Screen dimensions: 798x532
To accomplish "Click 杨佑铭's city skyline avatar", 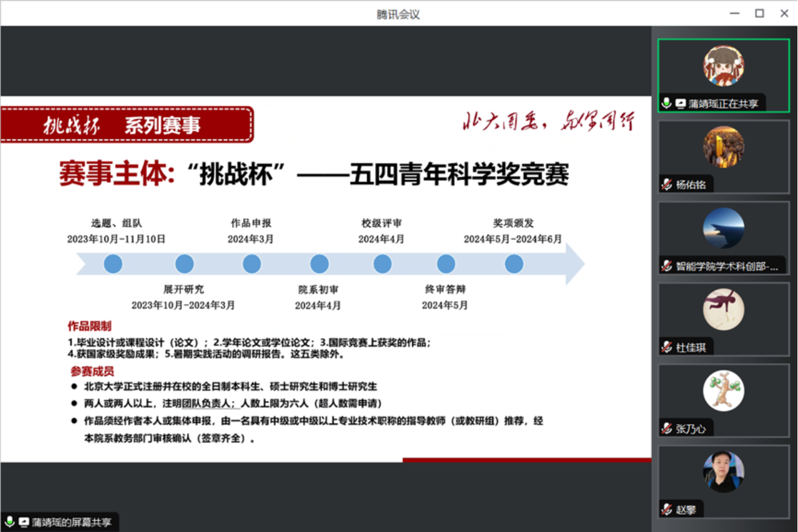I will pyautogui.click(x=723, y=148).
